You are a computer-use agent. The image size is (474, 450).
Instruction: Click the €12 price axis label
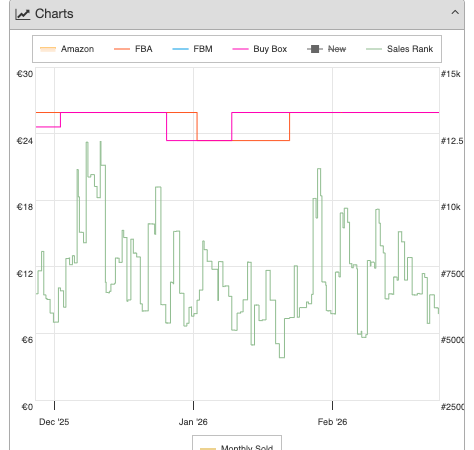(25, 274)
